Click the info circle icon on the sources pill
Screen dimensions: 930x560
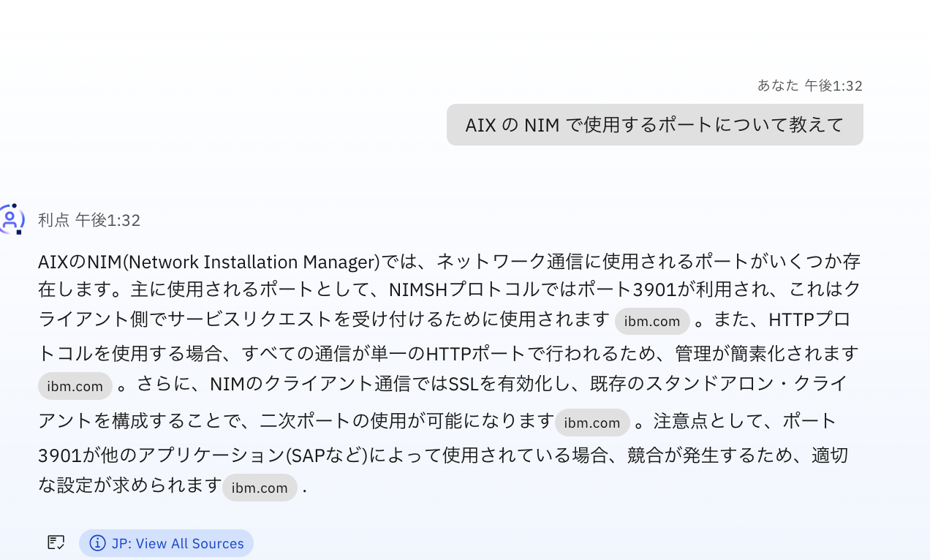tap(97, 543)
